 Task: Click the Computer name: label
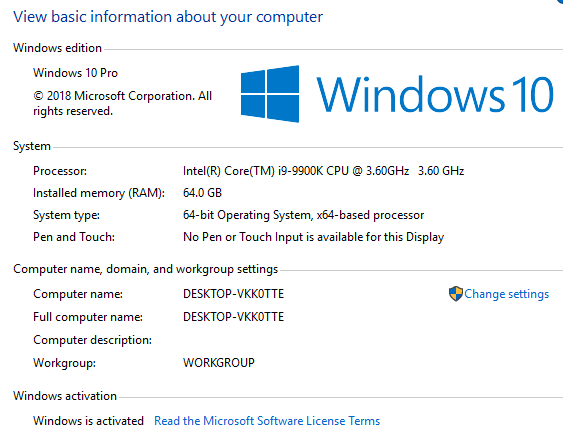[78, 294]
